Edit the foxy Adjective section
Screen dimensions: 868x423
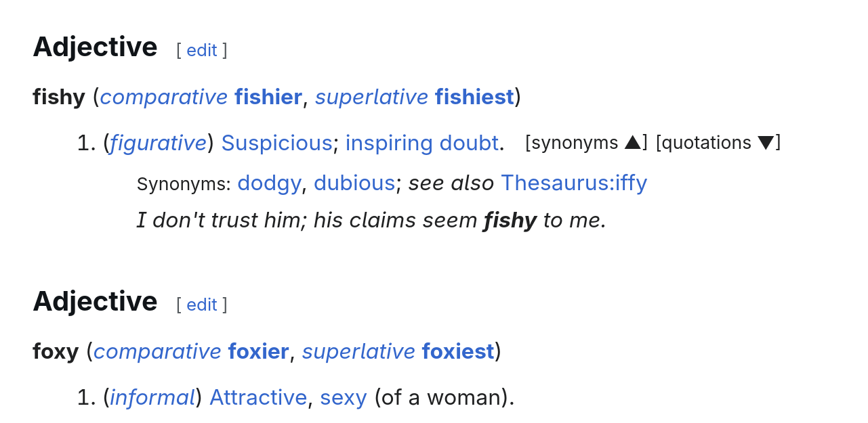201,305
